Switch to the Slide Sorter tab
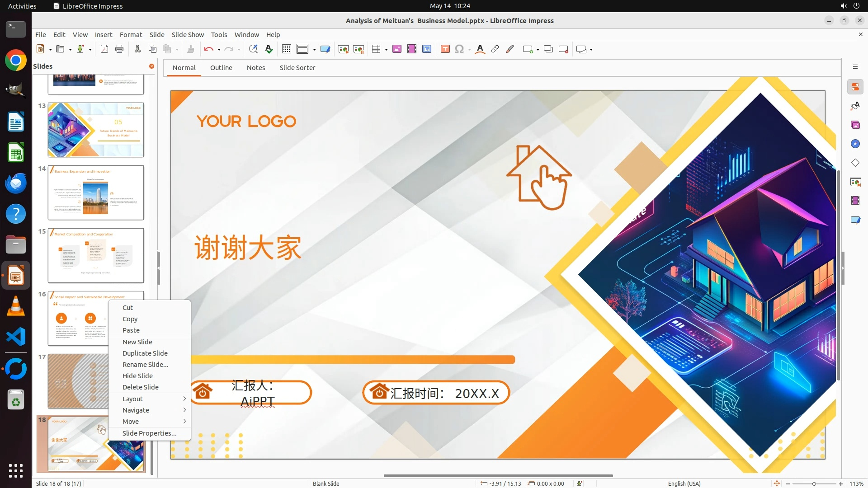Screen dimensions: 868x488 coord(297,68)
